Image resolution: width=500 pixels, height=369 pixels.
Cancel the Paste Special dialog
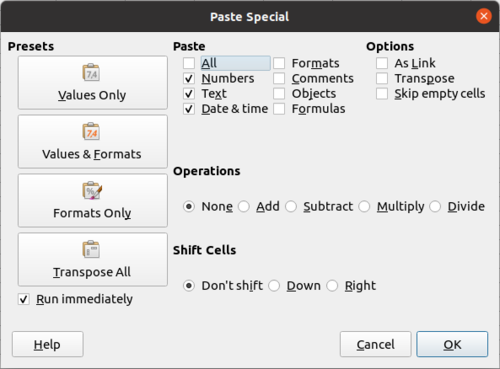376,344
